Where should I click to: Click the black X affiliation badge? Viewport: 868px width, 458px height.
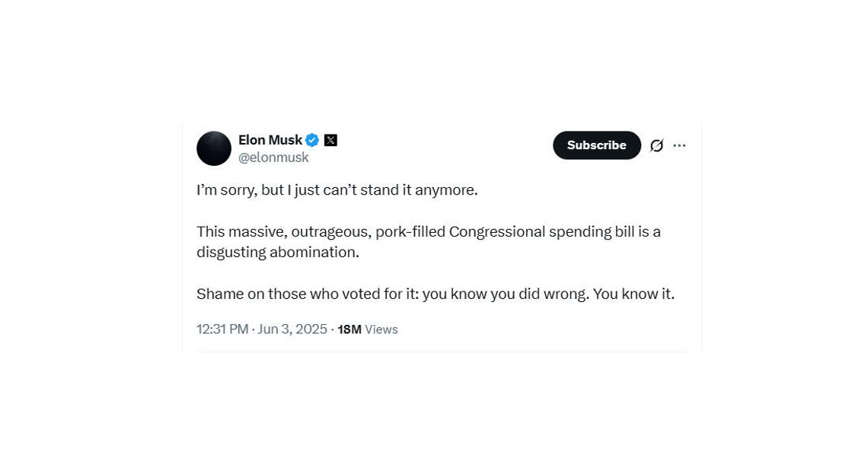pos(330,141)
